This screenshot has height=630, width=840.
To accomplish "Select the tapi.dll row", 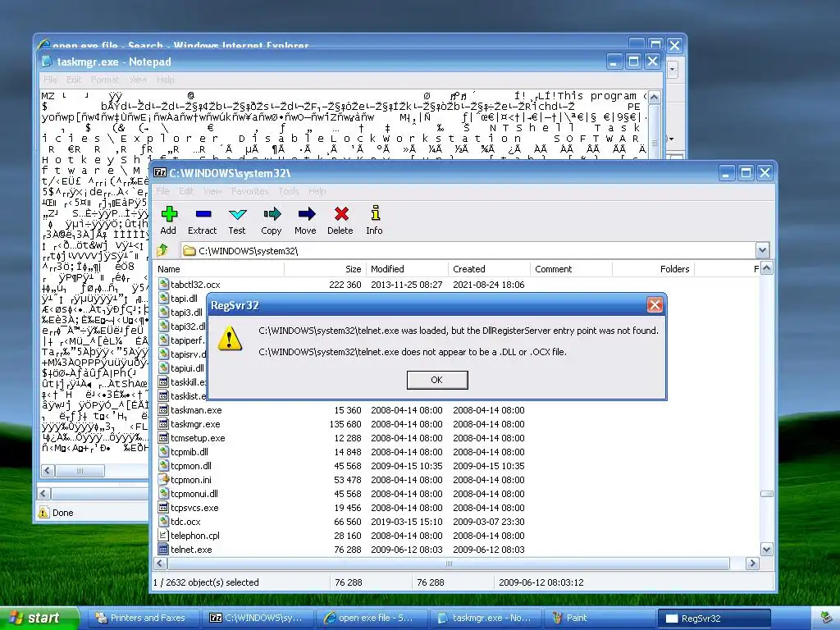I will (x=181, y=299).
